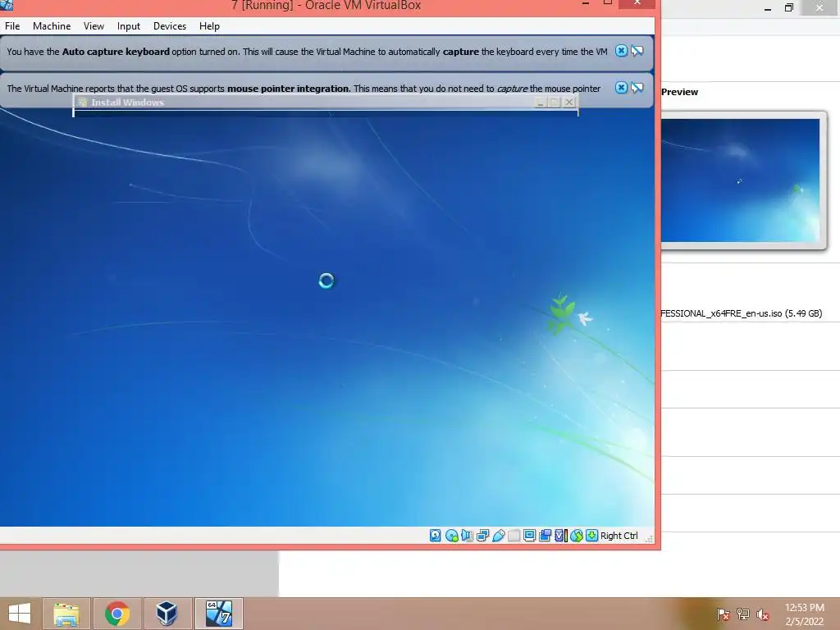The image size is (840, 630).
Task: Open the Windows Start button
Action: (x=20, y=614)
